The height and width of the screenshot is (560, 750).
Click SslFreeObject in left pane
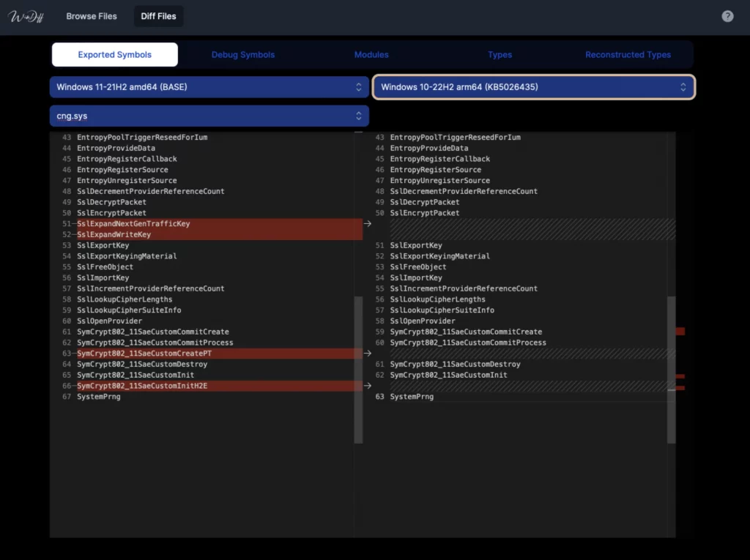(105, 267)
